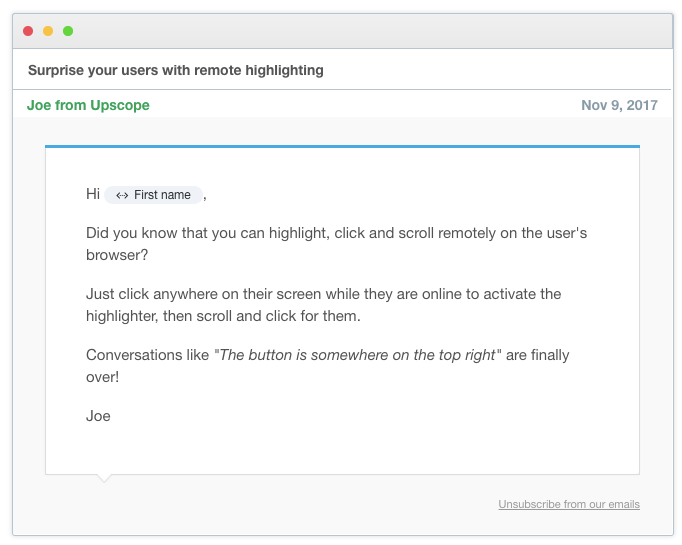Click the speech bubble pointer below the message
The image size is (682, 545).
[103, 478]
